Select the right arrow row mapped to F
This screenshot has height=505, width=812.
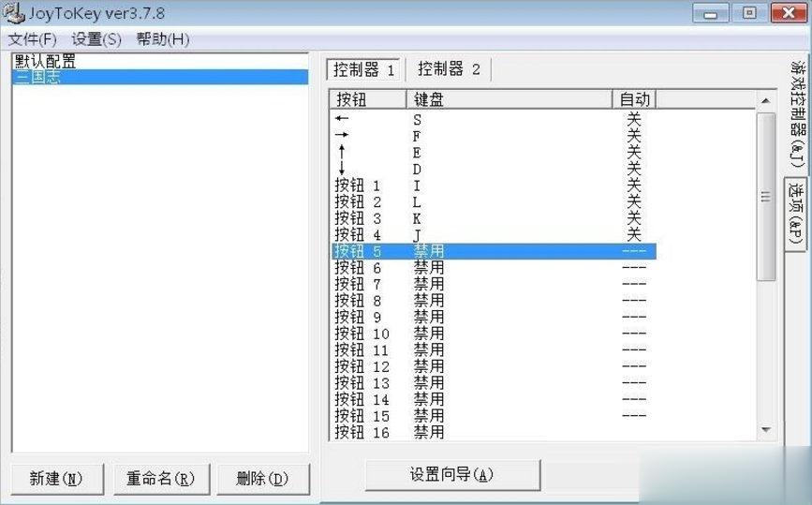pyautogui.click(x=494, y=136)
